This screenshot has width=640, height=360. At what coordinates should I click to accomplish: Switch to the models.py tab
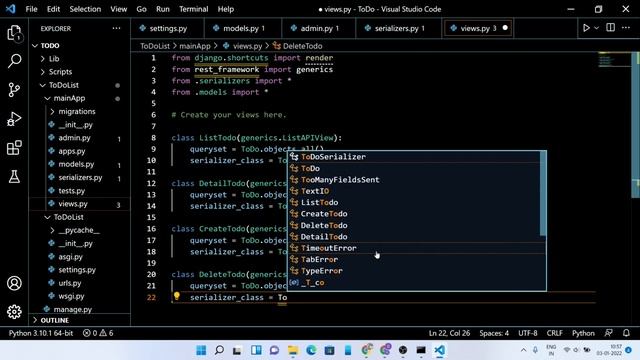[243, 28]
